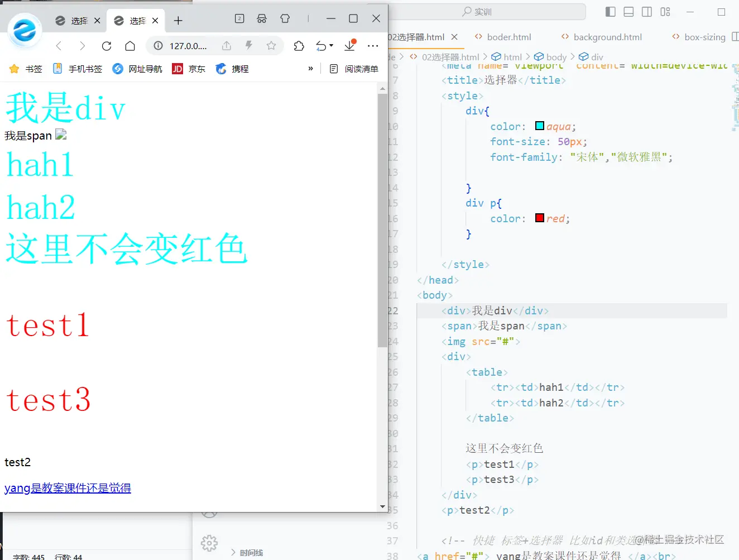Share the current page from address bar

coord(226,46)
